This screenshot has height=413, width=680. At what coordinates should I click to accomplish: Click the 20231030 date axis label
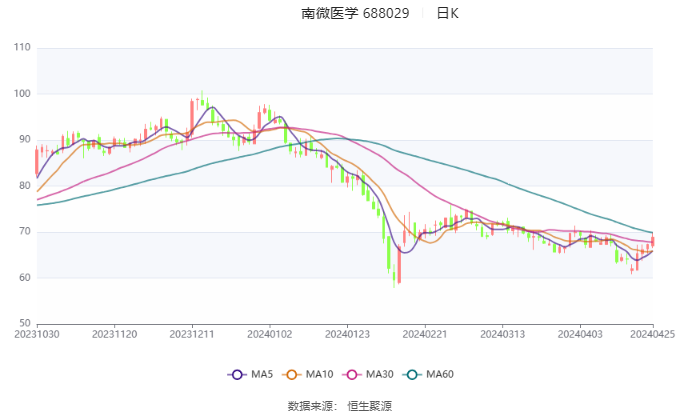[37, 334]
